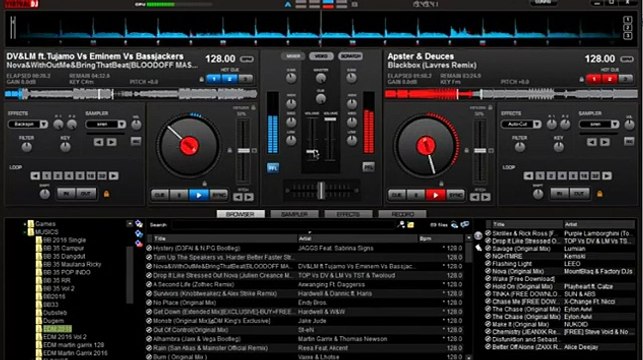Image resolution: width=643 pixels, height=360 pixels.
Task: Set left deck loop in point
Action: tap(66, 194)
